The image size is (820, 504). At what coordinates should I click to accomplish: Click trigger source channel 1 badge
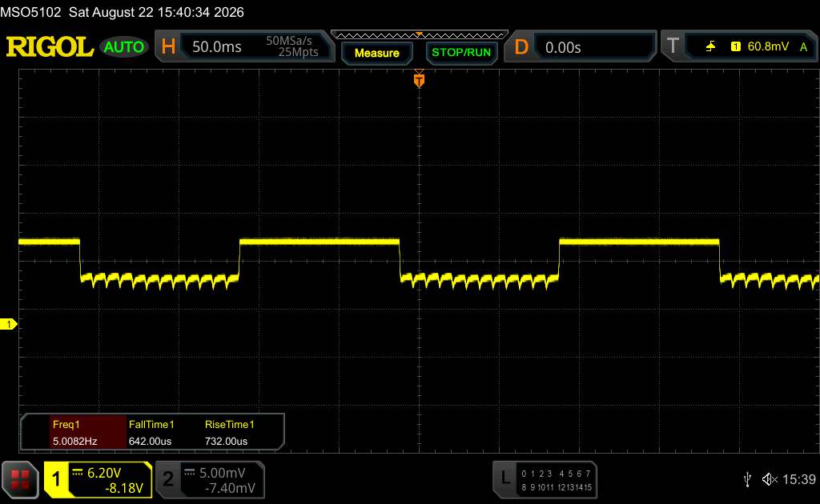[x=736, y=46]
